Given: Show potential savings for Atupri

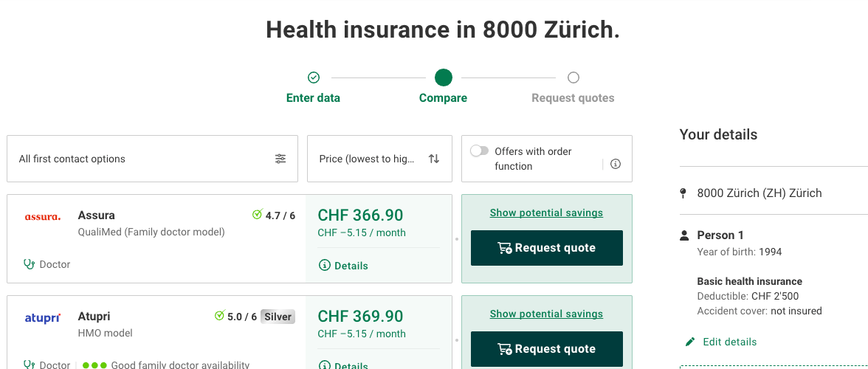Looking at the screenshot, I should click(546, 314).
